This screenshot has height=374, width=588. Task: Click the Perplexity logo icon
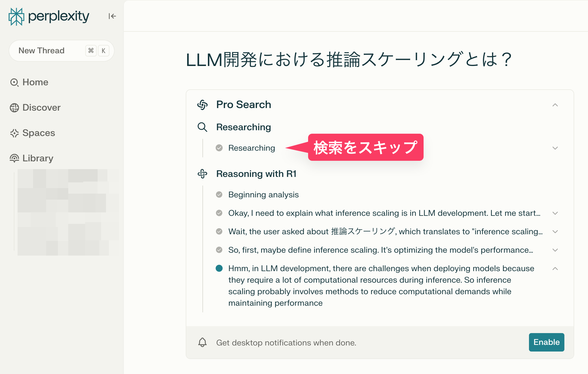tap(16, 16)
